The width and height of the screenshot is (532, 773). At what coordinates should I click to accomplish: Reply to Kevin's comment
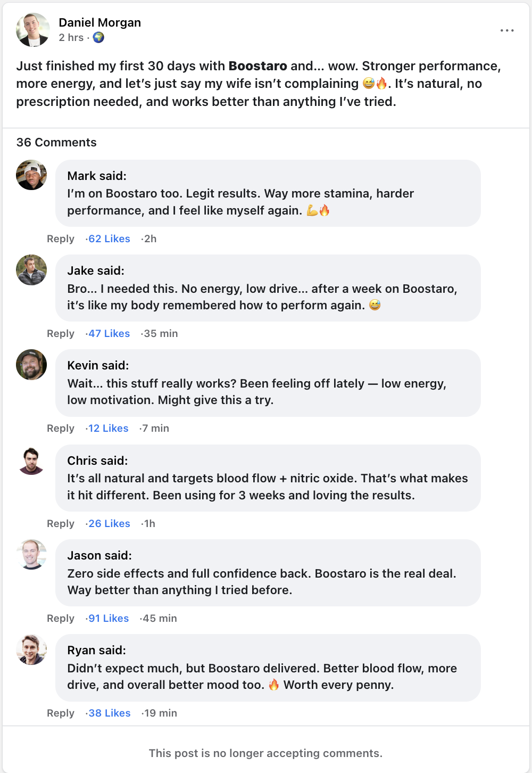click(61, 429)
